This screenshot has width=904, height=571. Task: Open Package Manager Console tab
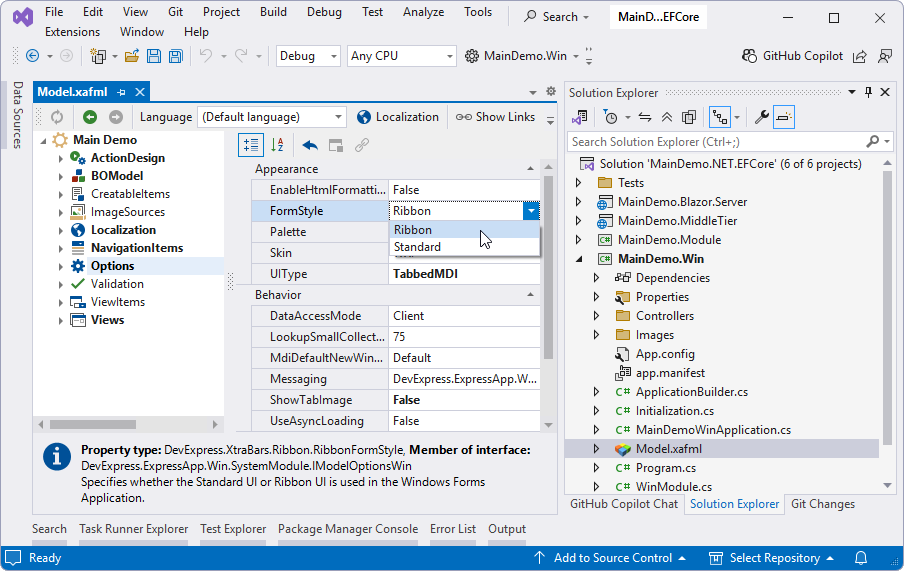(x=348, y=529)
